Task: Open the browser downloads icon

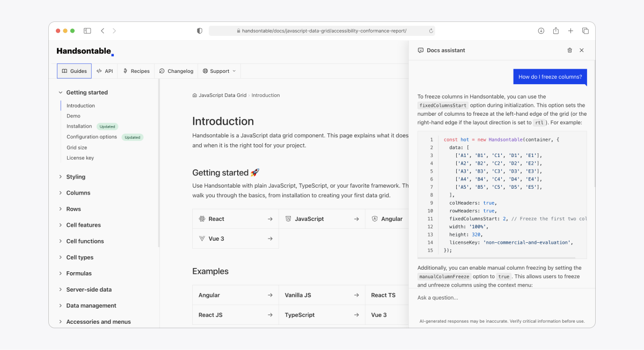Action: tap(541, 31)
